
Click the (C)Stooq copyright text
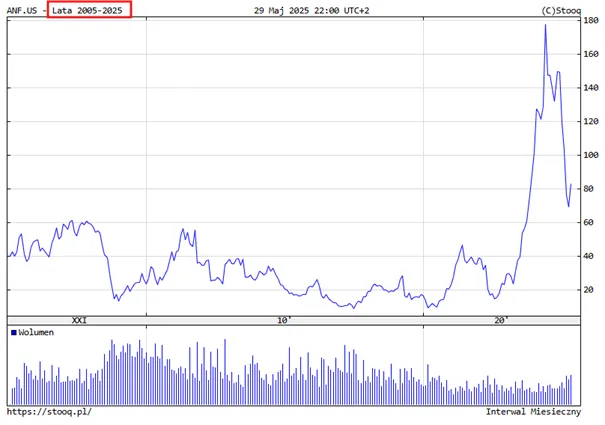[561, 11]
